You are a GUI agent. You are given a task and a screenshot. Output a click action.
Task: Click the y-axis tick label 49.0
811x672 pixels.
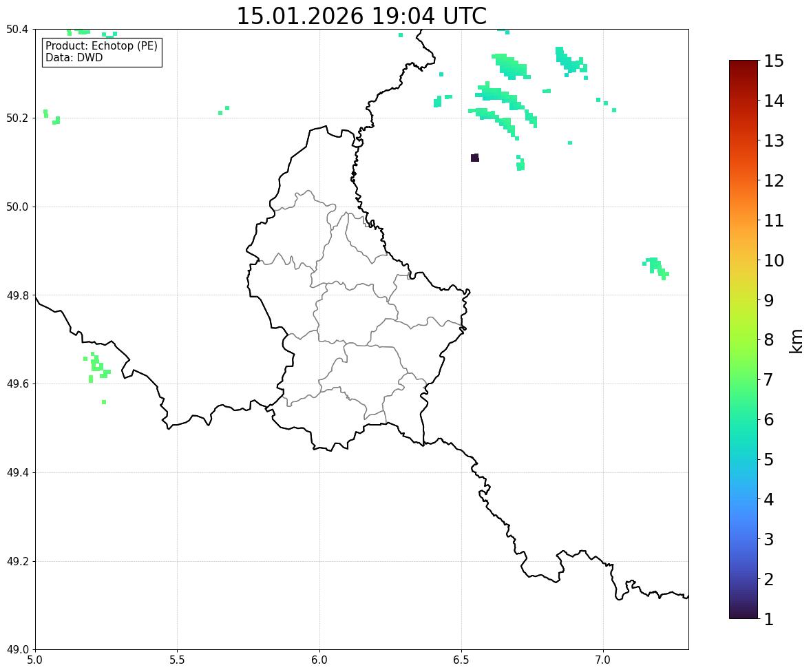[x=17, y=650]
